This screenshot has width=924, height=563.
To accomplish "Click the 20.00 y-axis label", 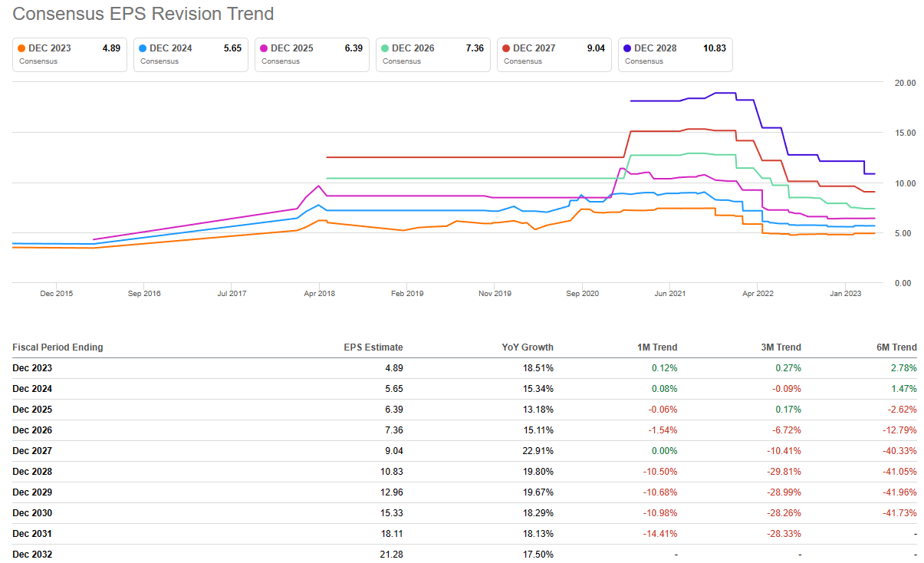I will tap(905, 83).
